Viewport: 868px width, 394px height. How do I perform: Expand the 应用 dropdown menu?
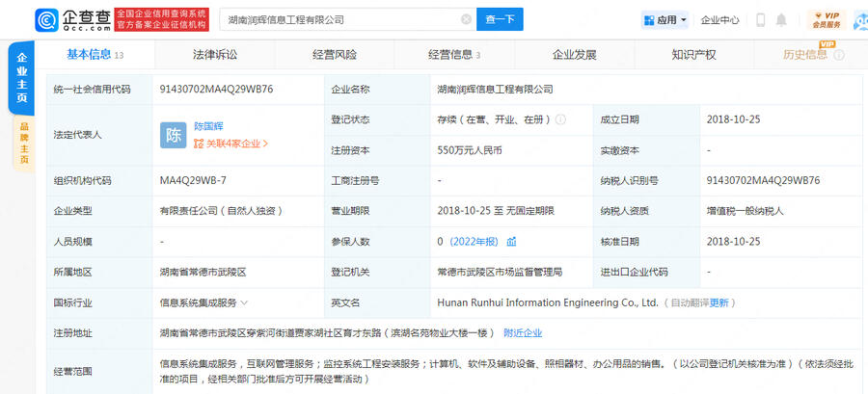point(665,20)
